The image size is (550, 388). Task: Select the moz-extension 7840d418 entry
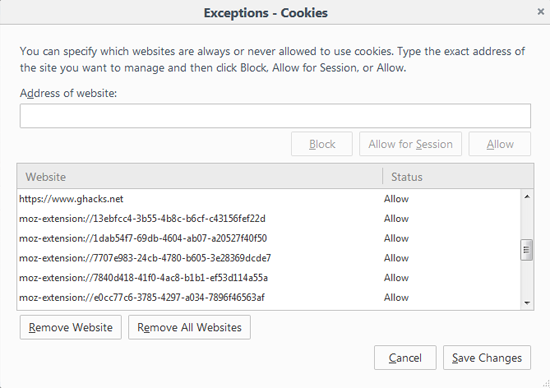(x=269, y=277)
